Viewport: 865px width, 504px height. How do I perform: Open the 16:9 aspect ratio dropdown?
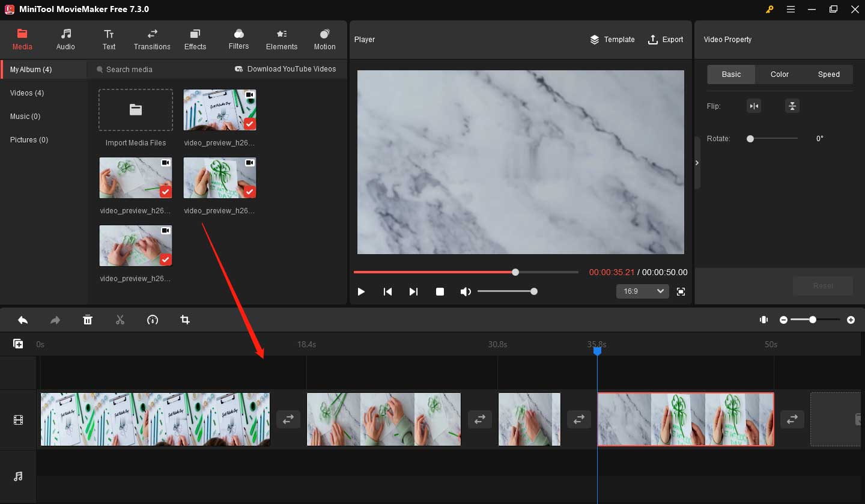click(x=642, y=291)
